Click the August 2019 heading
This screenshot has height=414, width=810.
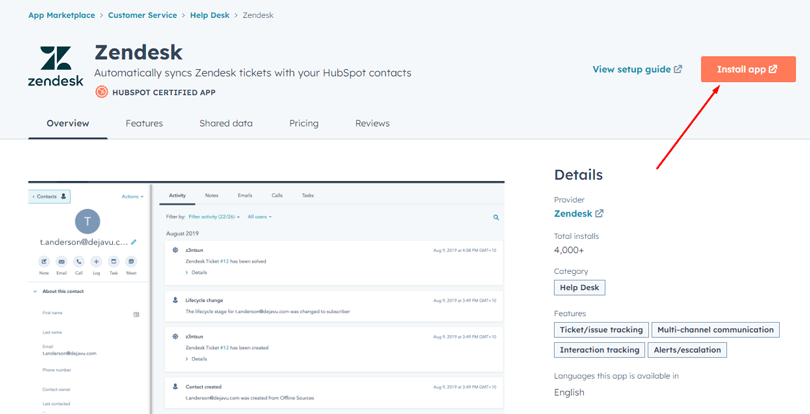coord(180,234)
